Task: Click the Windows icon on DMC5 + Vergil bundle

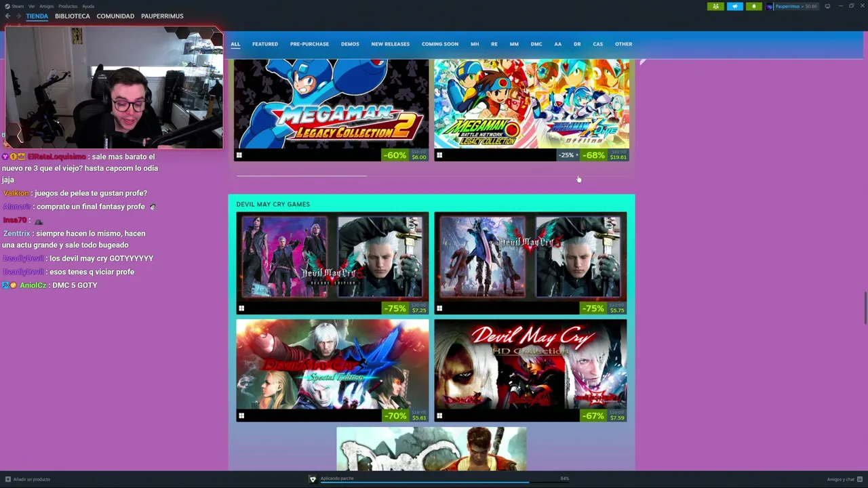Action: tap(439, 308)
